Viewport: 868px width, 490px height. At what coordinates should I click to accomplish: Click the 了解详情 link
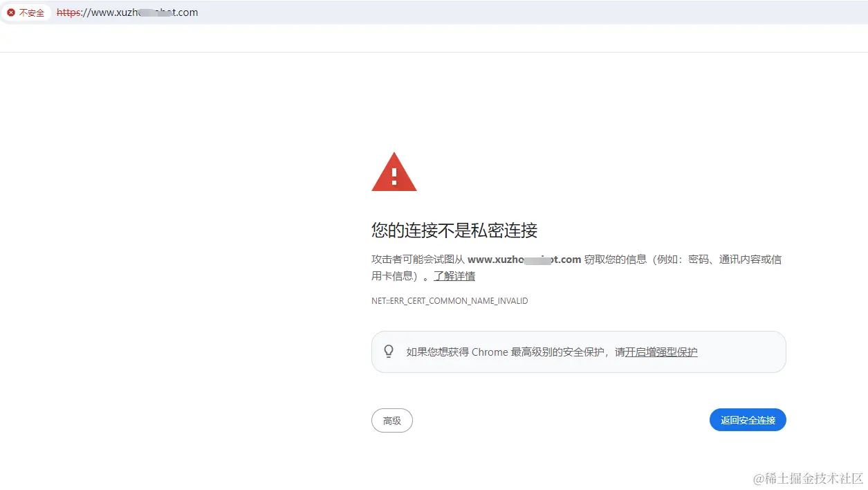click(x=454, y=275)
